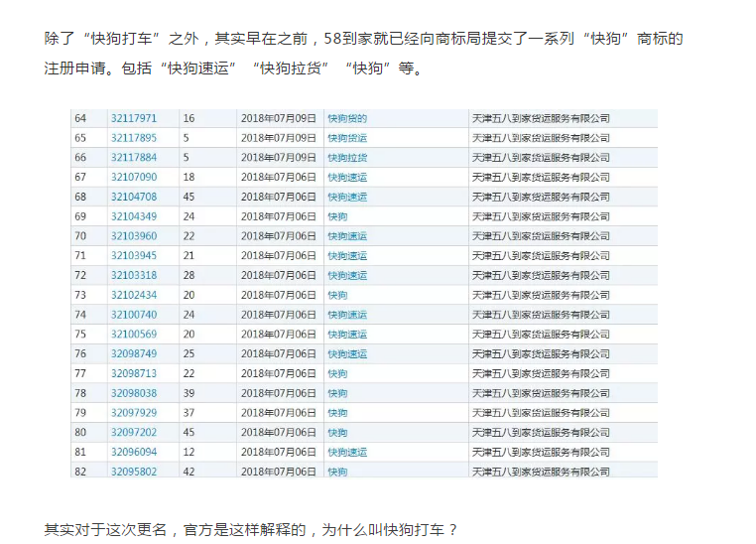This screenshot has width=756, height=544.
Task: Select class number 37 in row 79
Action: pos(189,413)
